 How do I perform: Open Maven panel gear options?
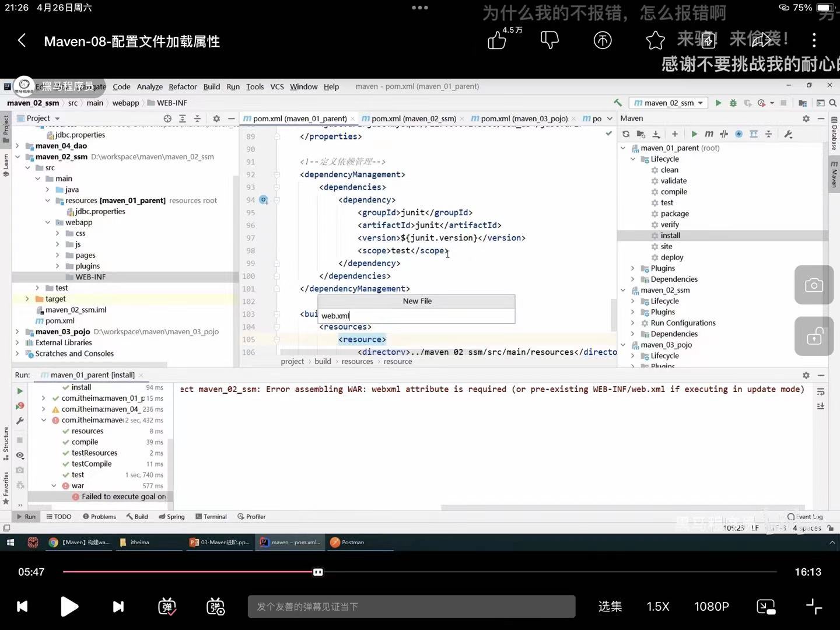tap(806, 118)
